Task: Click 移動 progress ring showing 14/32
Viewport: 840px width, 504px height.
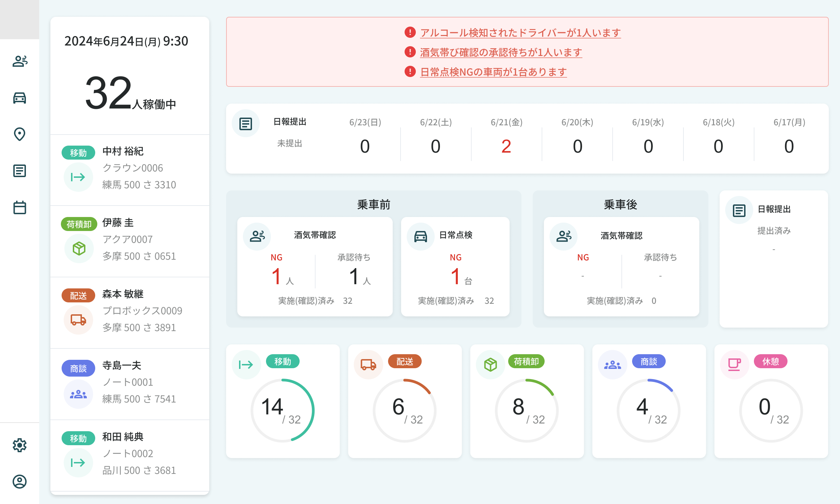Action: pos(282,410)
